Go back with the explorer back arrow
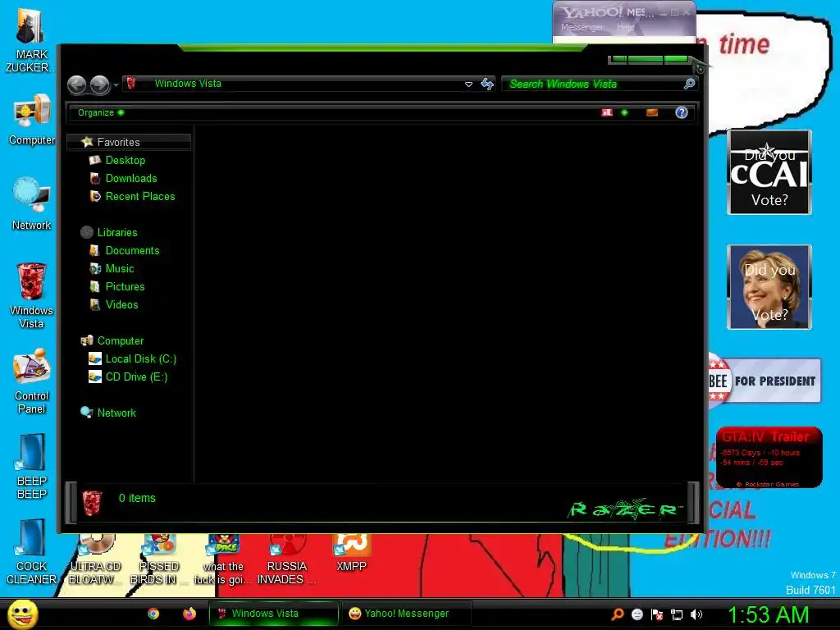The height and width of the screenshot is (630, 840). coord(76,84)
